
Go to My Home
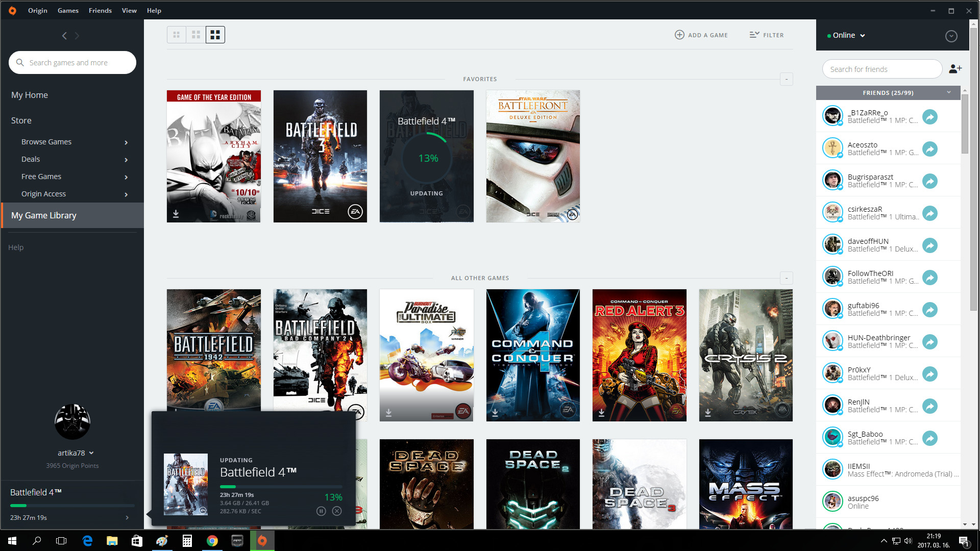(30, 95)
